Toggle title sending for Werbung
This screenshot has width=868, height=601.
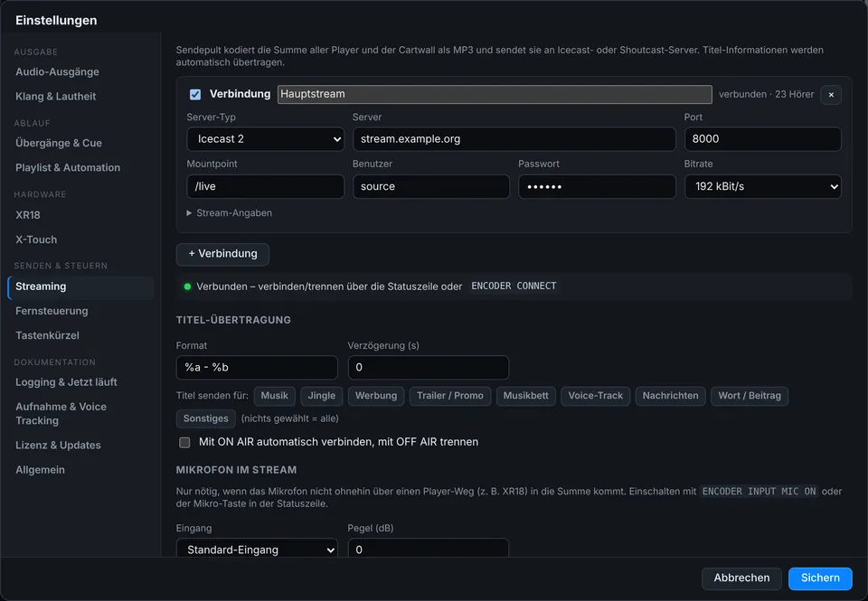[x=376, y=396]
